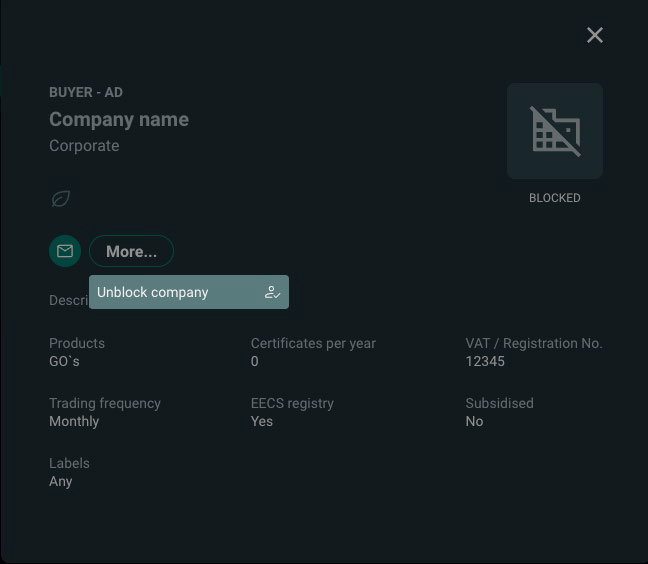Click the Company name heading
648x564 pixels.
(x=119, y=120)
